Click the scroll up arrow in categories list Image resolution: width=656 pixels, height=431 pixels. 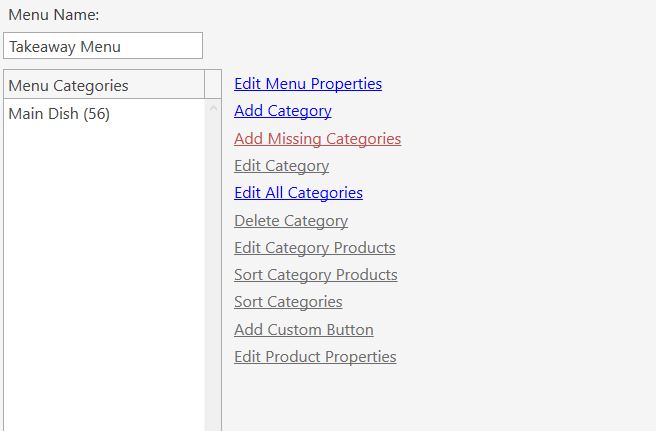pyautogui.click(x=213, y=109)
